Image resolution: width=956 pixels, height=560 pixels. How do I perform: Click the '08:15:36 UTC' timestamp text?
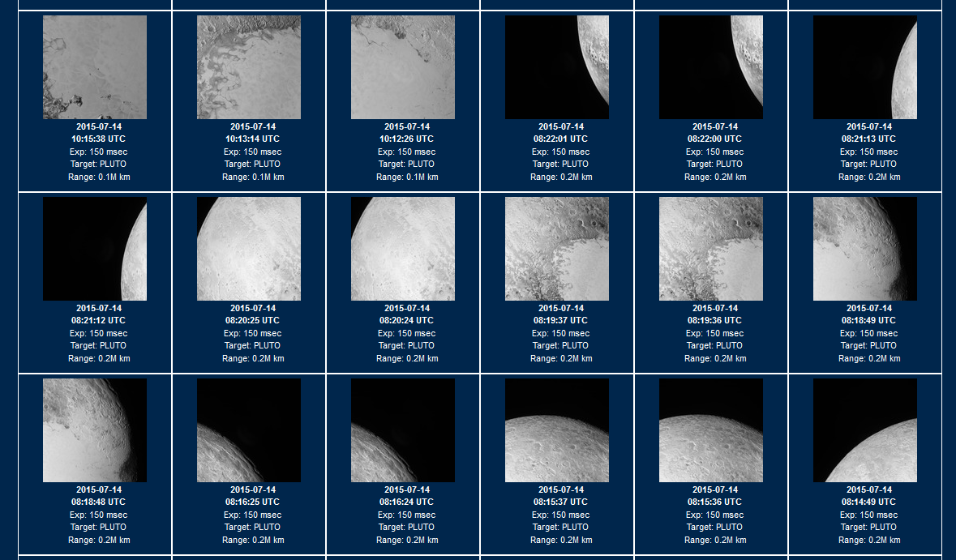[715, 502]
